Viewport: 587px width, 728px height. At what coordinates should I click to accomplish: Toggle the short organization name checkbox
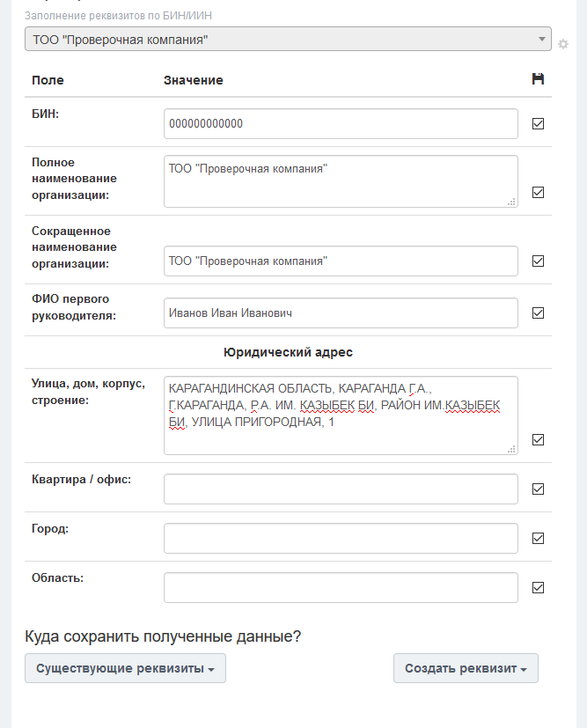pyautogui.click(x=539, y=261)
